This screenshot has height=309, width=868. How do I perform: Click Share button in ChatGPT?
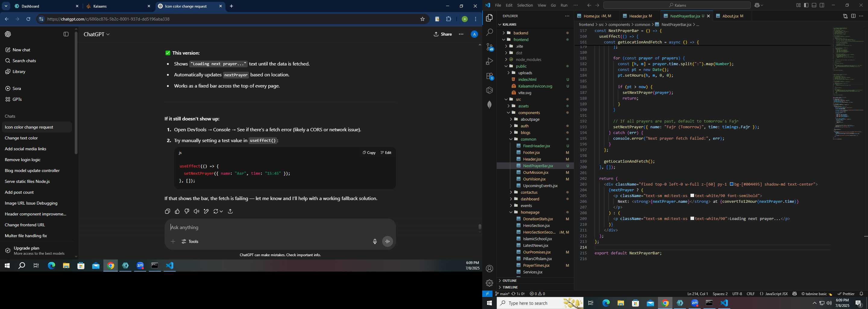pos(443,34)
